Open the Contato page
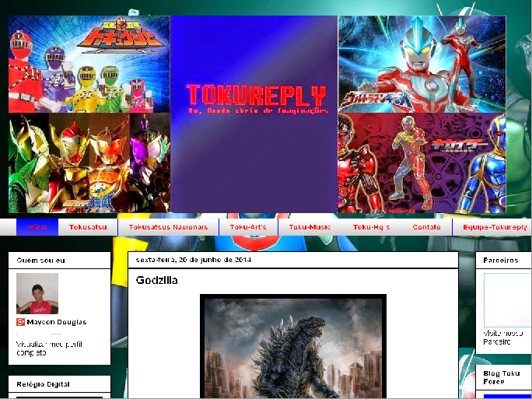The width and height of the screenshot is (532, 399). (426, 227)
